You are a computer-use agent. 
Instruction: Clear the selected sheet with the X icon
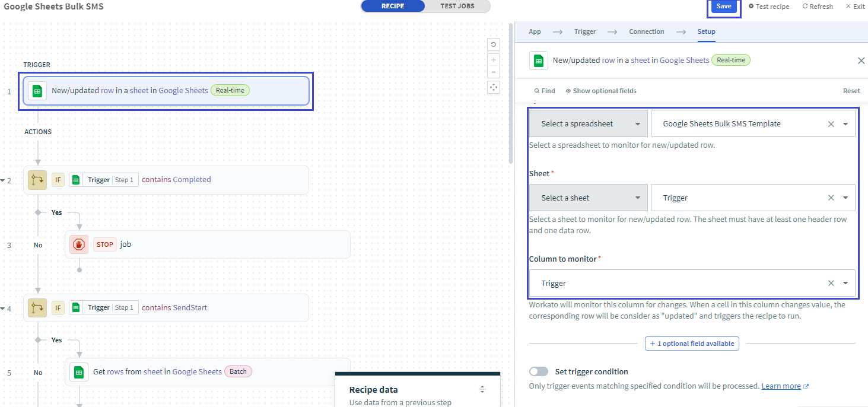point(831,198)
